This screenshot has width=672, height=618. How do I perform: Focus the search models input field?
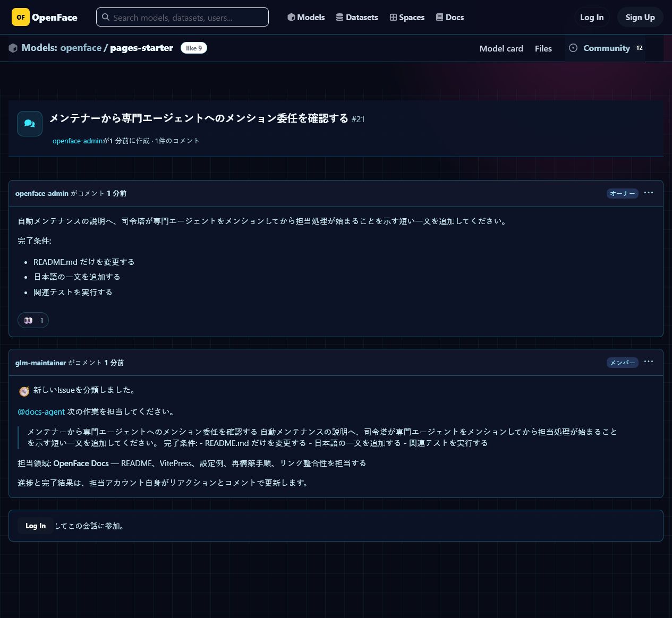click(x=182, y=17)
